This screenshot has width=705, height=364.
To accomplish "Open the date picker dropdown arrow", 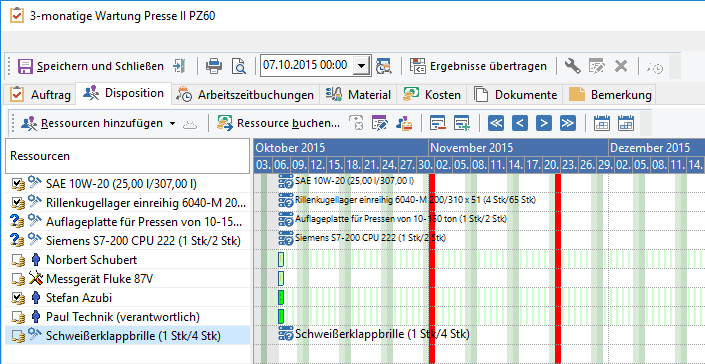I will point(361,66).
